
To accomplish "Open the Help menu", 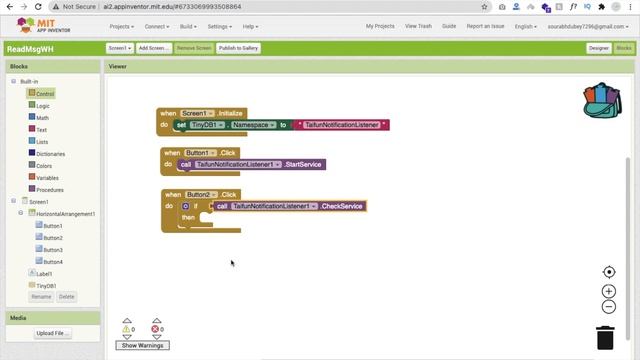I will tap(250, 27).
